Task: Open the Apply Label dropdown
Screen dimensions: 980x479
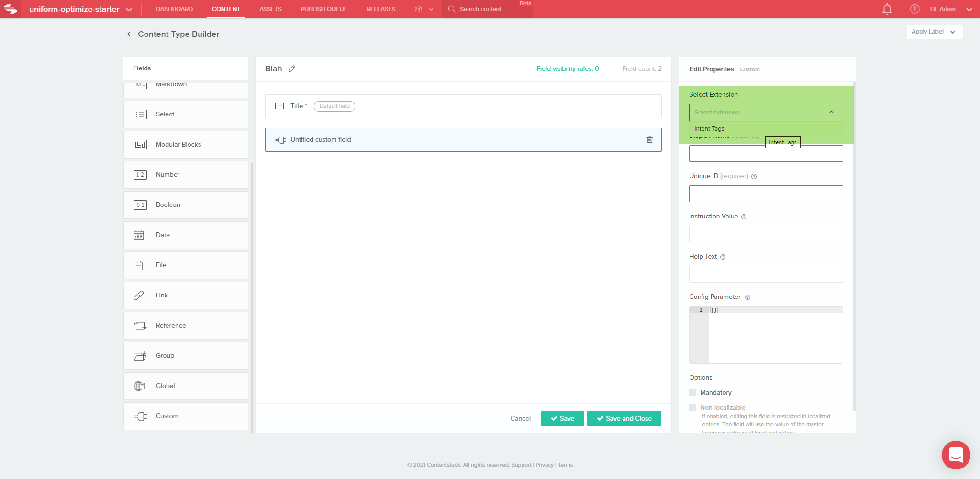Action: point(934,32)
